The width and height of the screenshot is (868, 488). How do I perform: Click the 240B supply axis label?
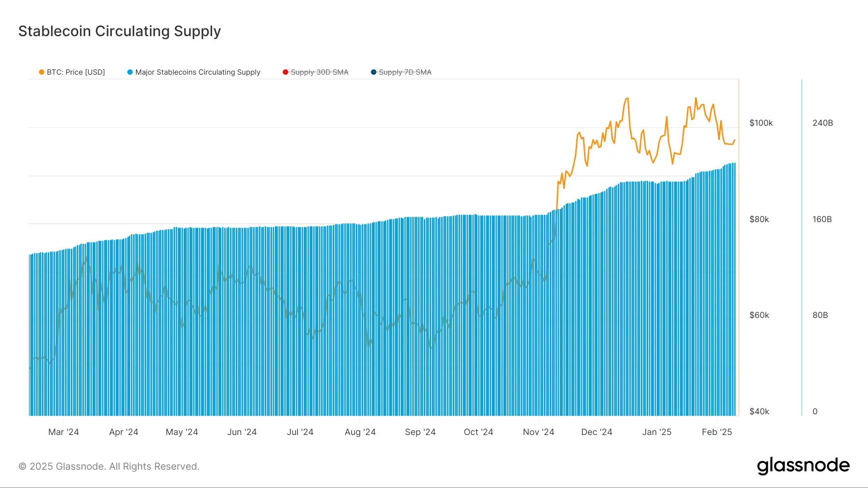pos(823,123)
